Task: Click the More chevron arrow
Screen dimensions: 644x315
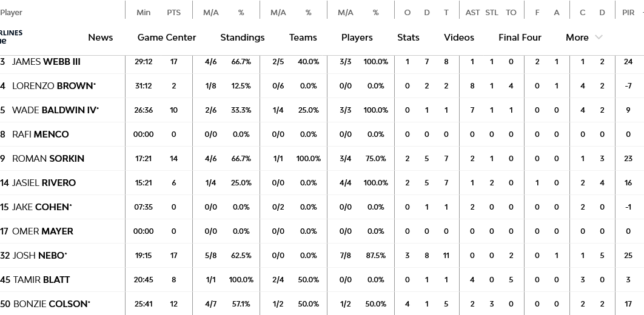Action: tap(599, 38)
